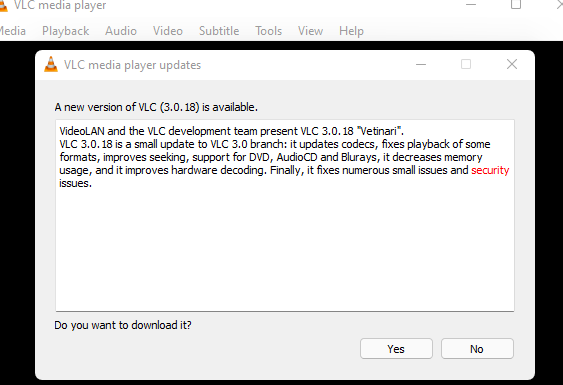Screen dimensions: 563x385
Task: Open the View menu
Action: point(310,31)
